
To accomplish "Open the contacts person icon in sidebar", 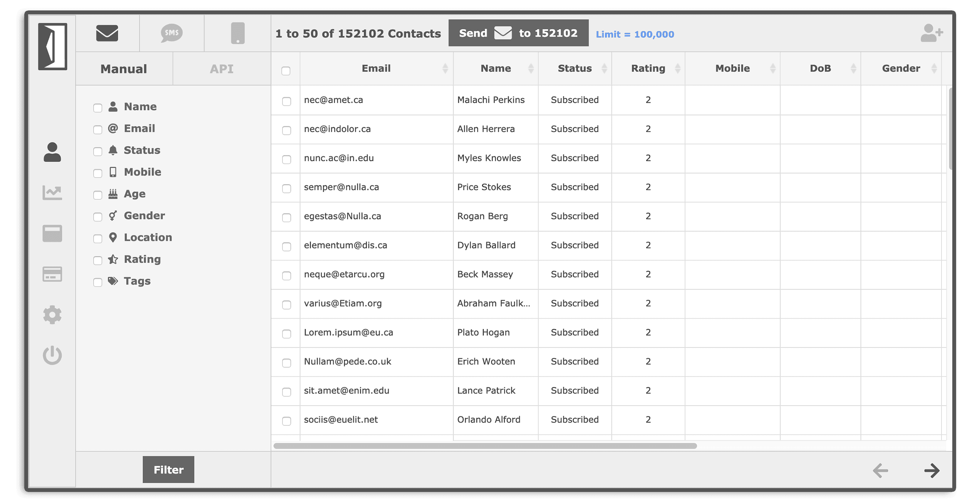I will click(52, 152).
